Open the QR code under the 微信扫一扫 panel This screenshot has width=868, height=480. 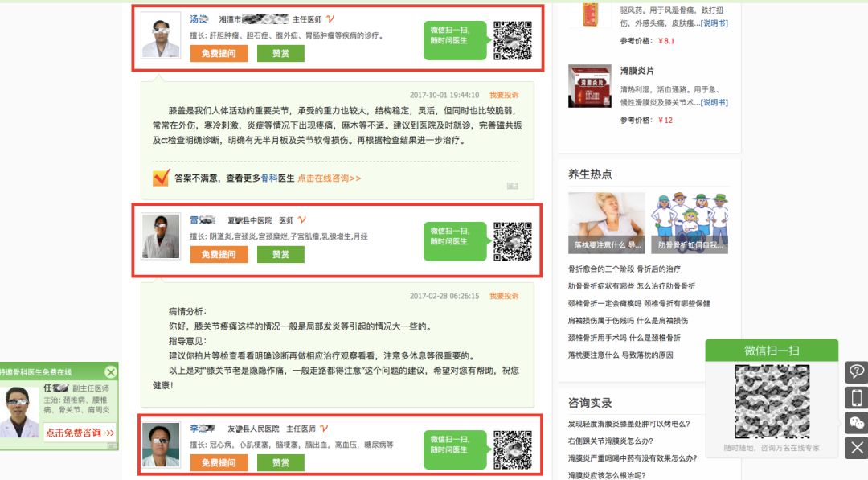pos(771,400)
